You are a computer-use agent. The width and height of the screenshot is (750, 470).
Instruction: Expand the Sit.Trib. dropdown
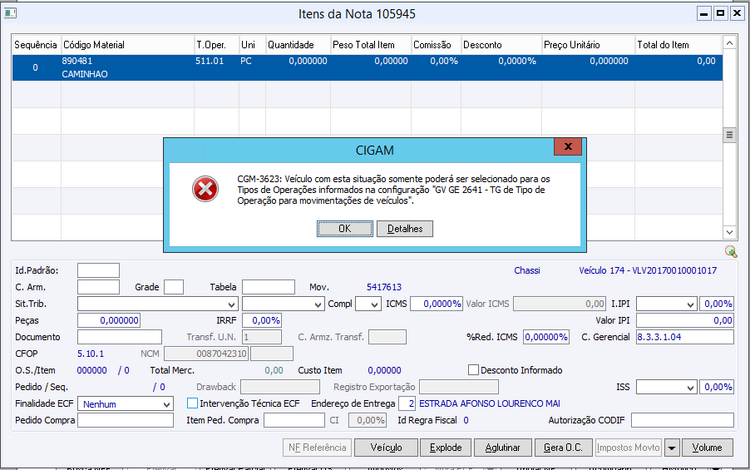tap(157, 304)
